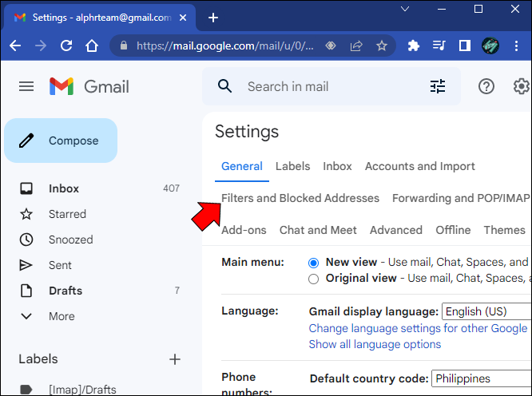Click into Search in mail field

coord(332,86)
